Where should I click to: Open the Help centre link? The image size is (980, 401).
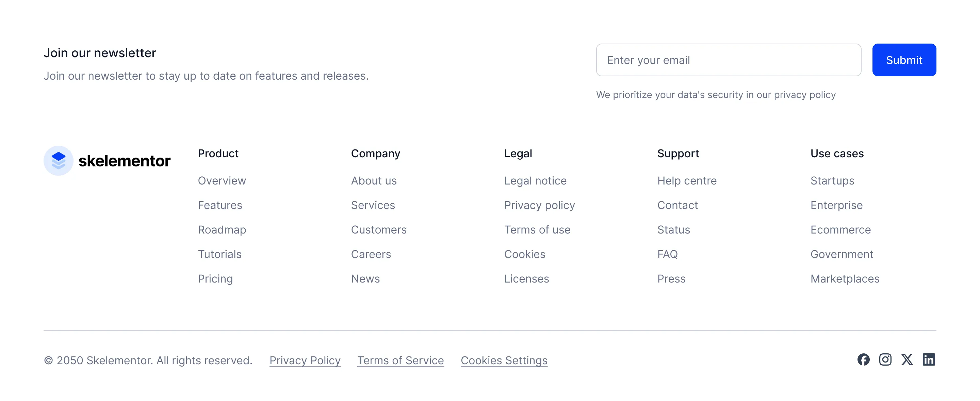pos(687,181)
